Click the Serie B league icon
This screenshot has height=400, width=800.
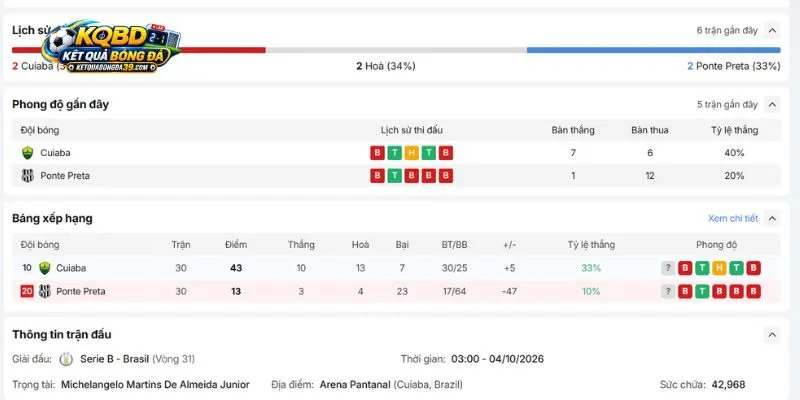tap(66, 359)
